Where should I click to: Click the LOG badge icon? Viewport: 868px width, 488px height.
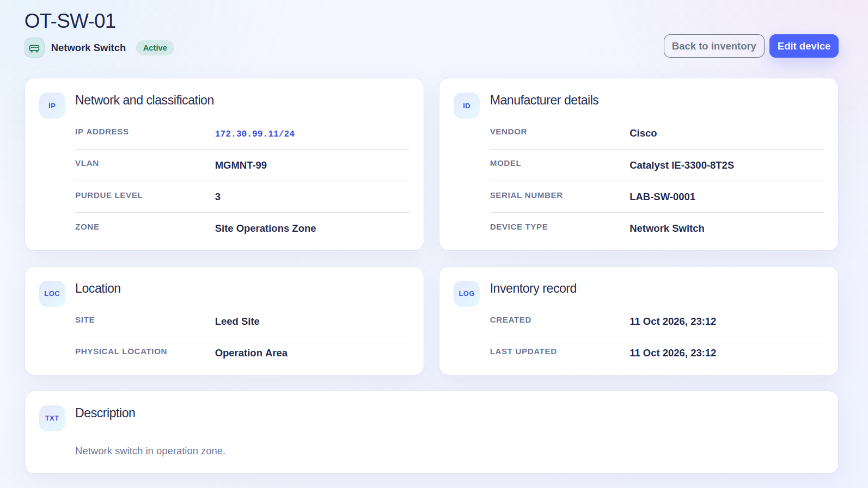tap(467, 294)
